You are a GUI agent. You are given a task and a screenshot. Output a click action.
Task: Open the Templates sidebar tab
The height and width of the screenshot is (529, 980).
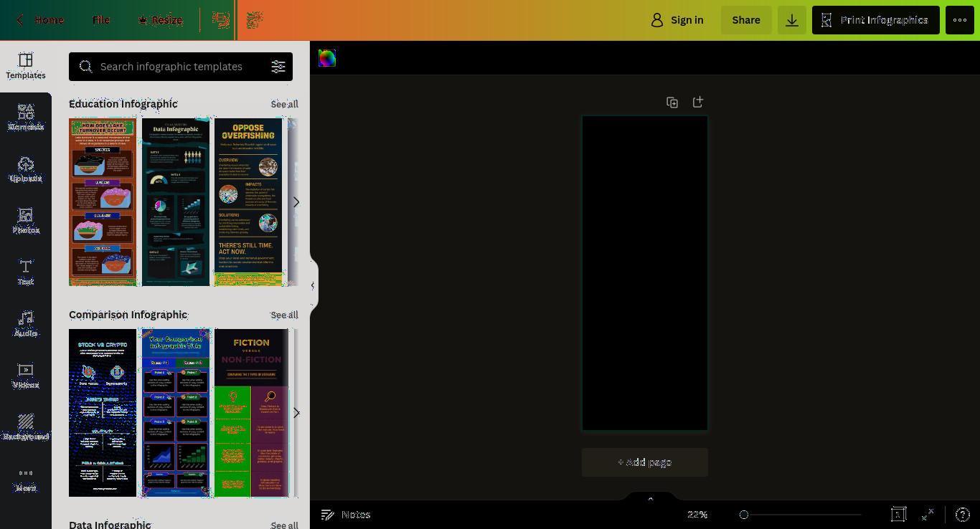[x=26, y=67]
